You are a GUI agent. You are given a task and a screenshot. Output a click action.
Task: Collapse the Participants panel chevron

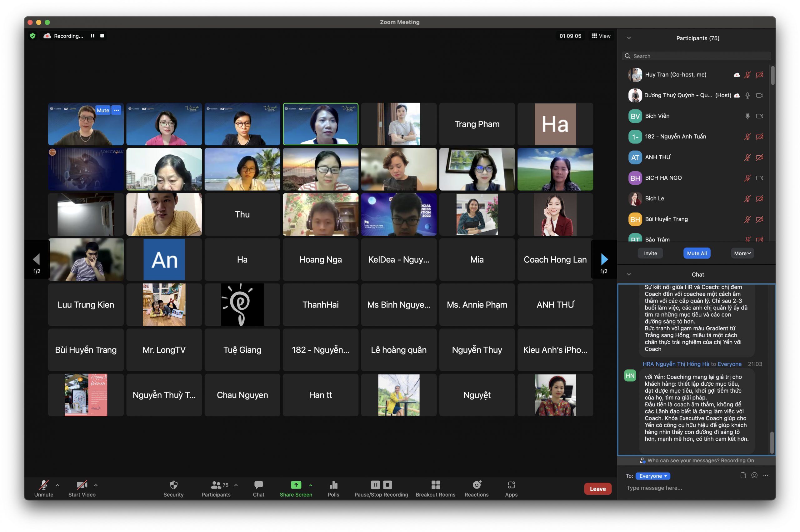(628, 38)
